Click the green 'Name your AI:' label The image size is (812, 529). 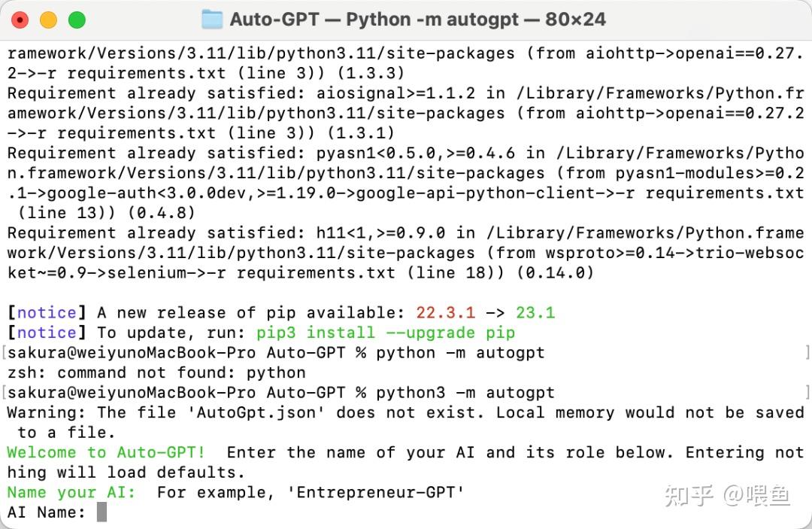click(71, 492)
